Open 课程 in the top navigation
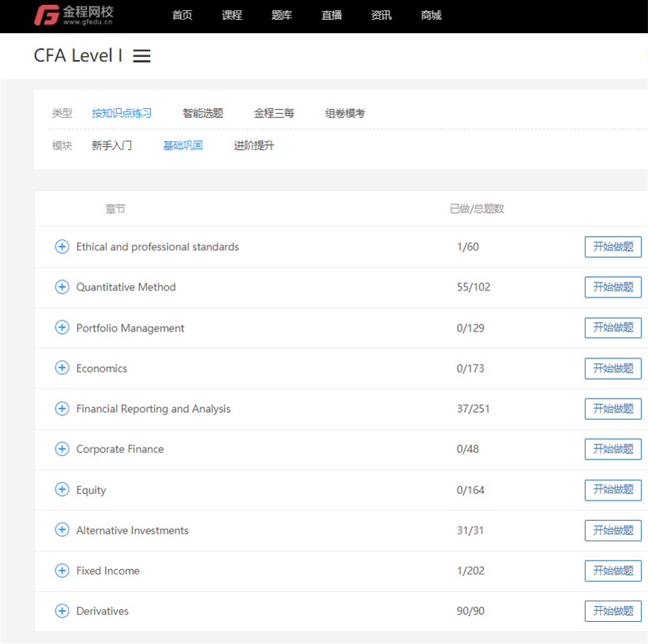Screen dimensions: 648x644 click(x=232, y=15)
